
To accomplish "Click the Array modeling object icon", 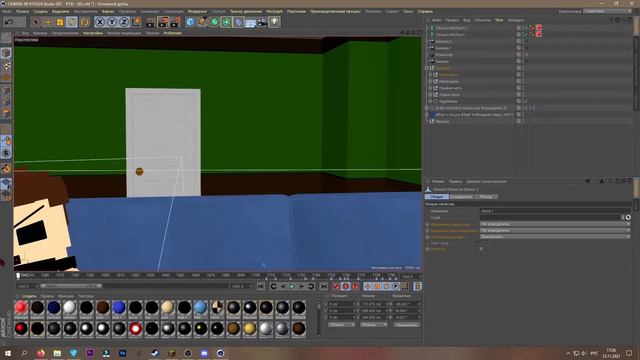I will 227,22.
